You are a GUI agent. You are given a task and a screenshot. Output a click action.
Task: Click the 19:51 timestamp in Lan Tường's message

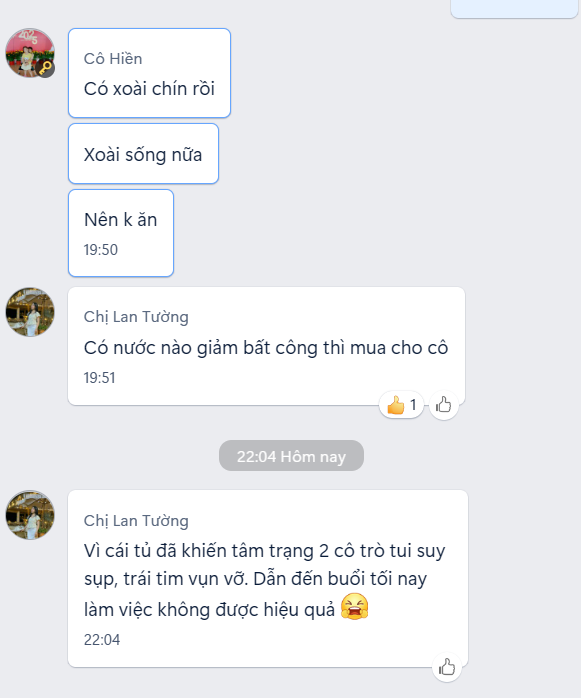click(100, 378)
